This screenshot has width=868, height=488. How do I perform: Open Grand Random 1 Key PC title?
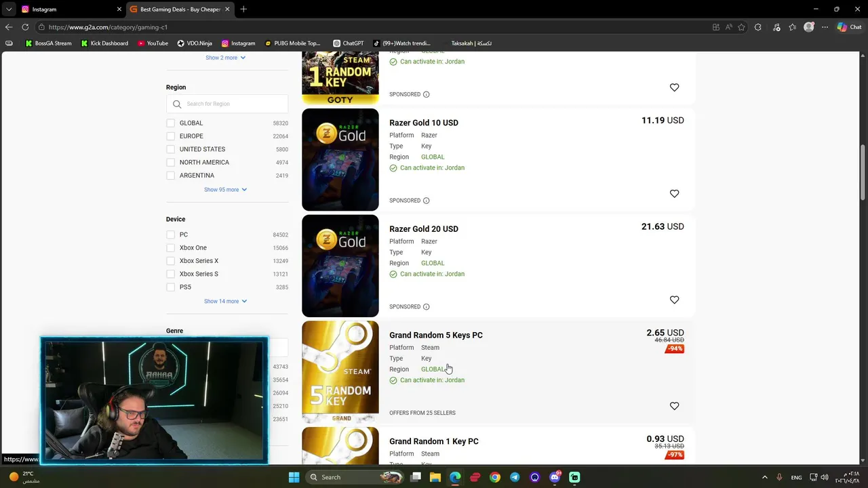(x=434, y=441)
